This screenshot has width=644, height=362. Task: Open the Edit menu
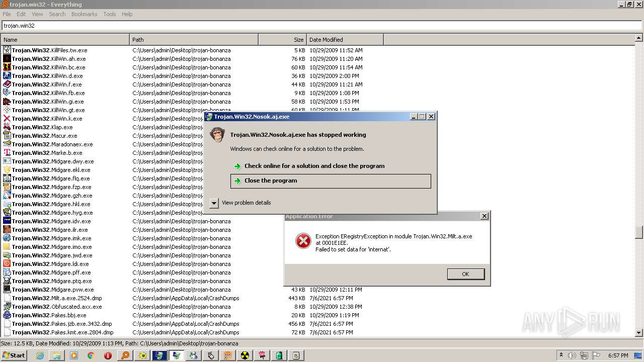[21, 14]
